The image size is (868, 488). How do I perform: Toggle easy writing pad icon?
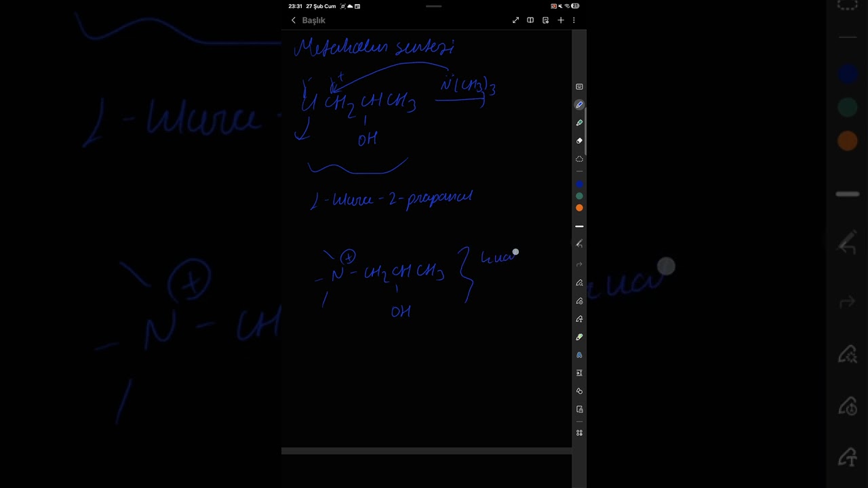point(579,373)
